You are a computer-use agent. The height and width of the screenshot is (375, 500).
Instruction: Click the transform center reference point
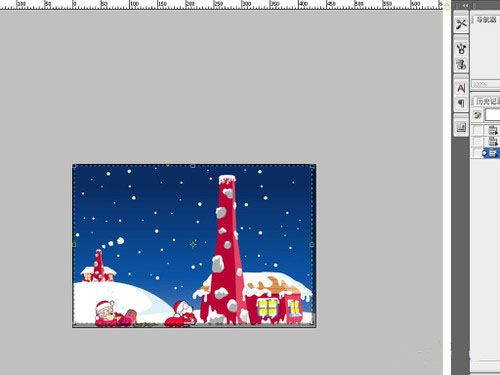coord(193,245)
